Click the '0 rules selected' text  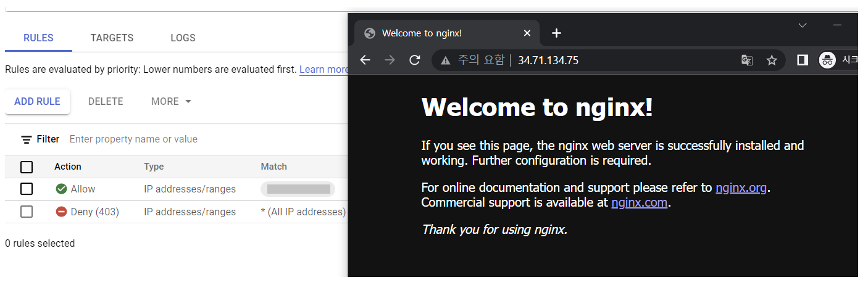click(40, 243)
